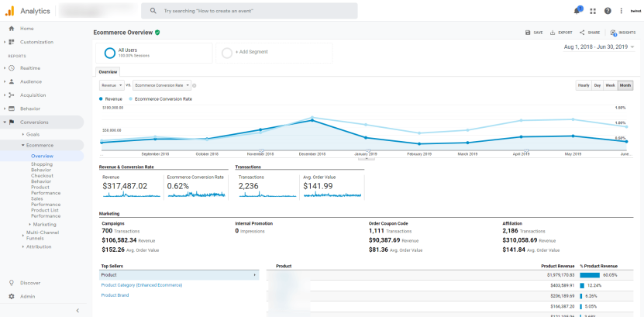
Task: Click the Save disk icon
Action: 528,33
